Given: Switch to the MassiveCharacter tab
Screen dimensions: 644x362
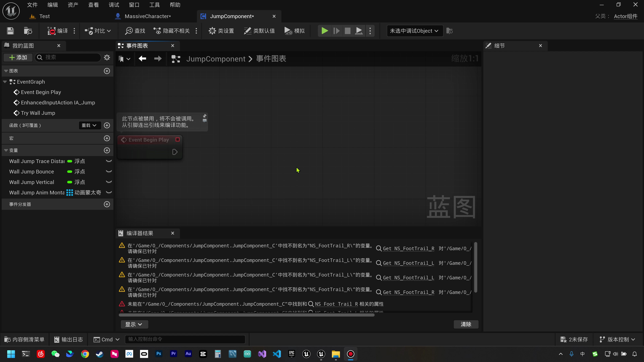Looking at the screenshot, I should coord(148,16).
